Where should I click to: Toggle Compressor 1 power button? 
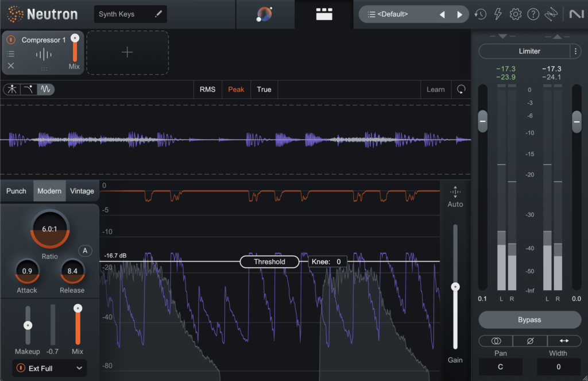pos(11,40)
